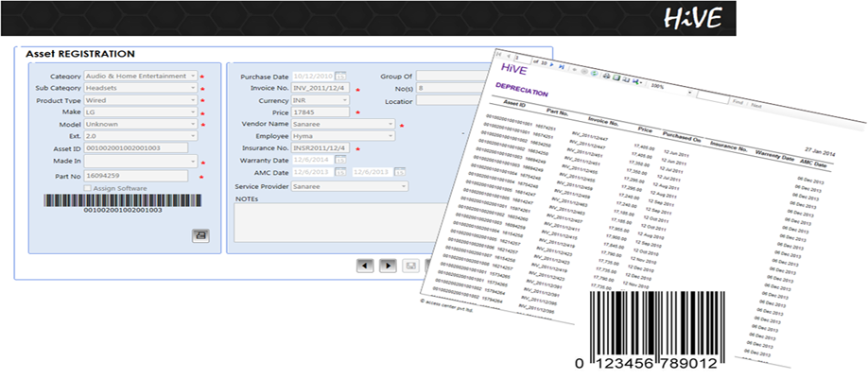Expand the Vendor Name dropdown
868x379 pixels.
391,124
